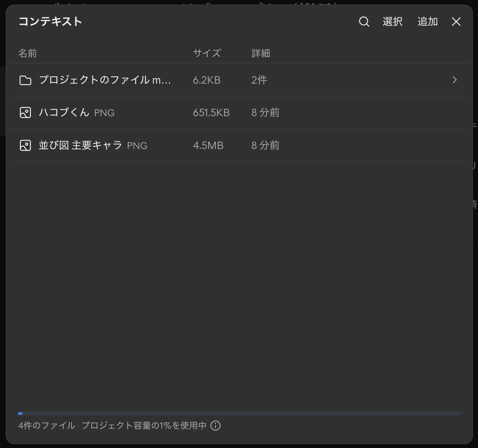Click the 選択 button
This screenshot has width=478, height=448.
(392, 22)
